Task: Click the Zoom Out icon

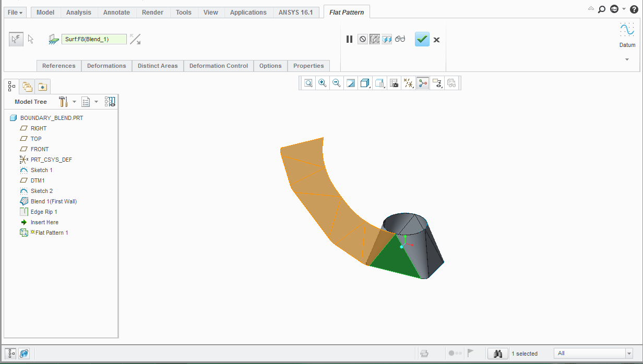Action: 337,83
